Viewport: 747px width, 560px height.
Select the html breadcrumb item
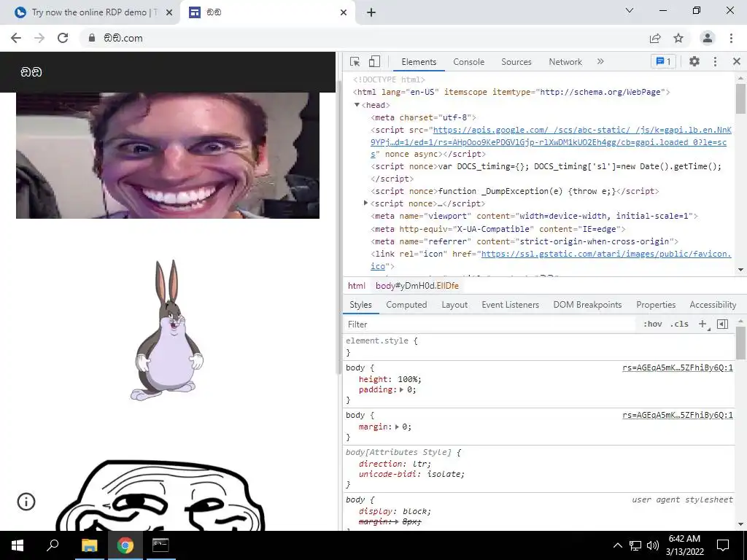356,286
